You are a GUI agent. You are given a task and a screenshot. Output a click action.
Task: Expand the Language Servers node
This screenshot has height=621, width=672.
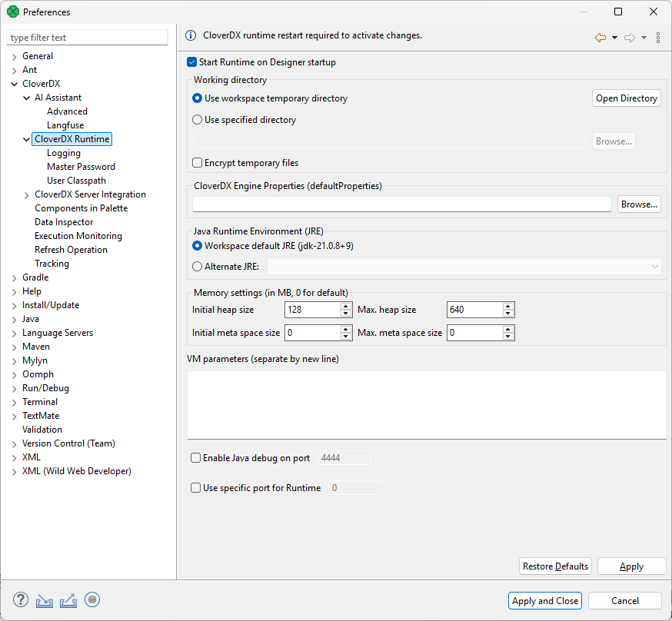coord(14,334)
